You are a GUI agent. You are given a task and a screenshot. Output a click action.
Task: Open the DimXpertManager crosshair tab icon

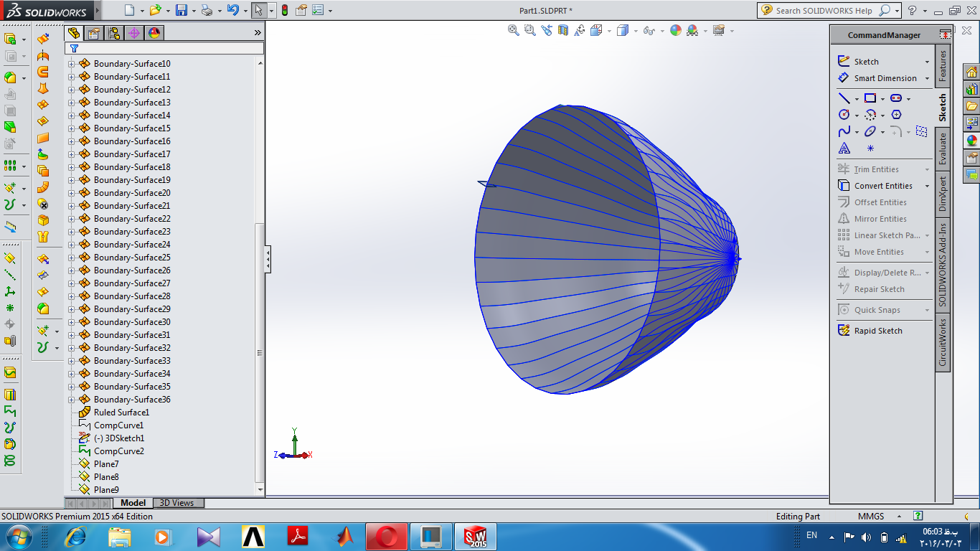coord(134,33)
